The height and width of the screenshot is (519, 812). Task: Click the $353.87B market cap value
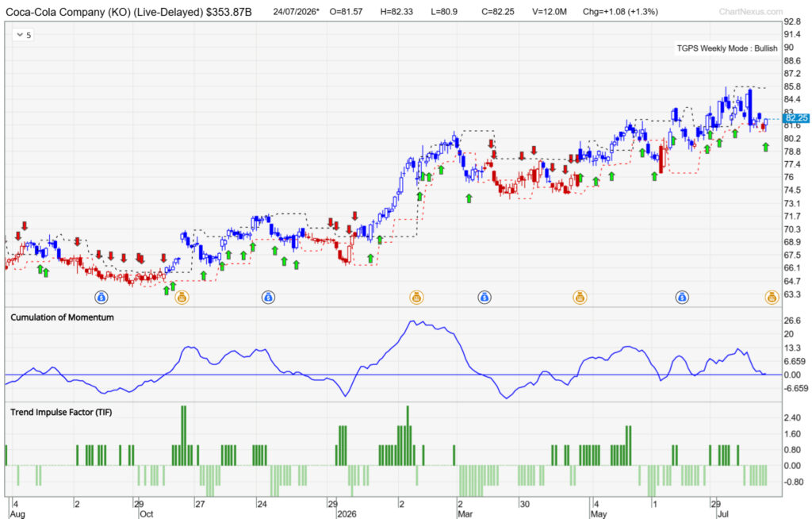click(x=229, y=11)
